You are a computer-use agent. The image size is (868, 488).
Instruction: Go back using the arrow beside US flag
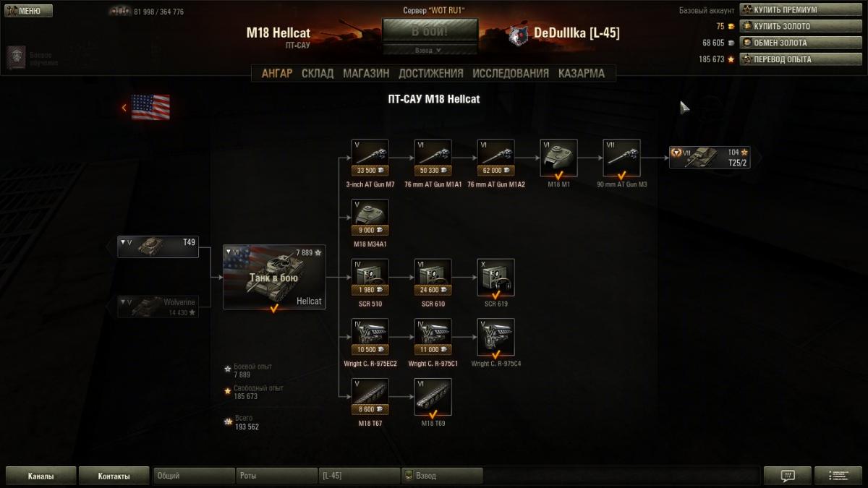(x=124, y=108)
